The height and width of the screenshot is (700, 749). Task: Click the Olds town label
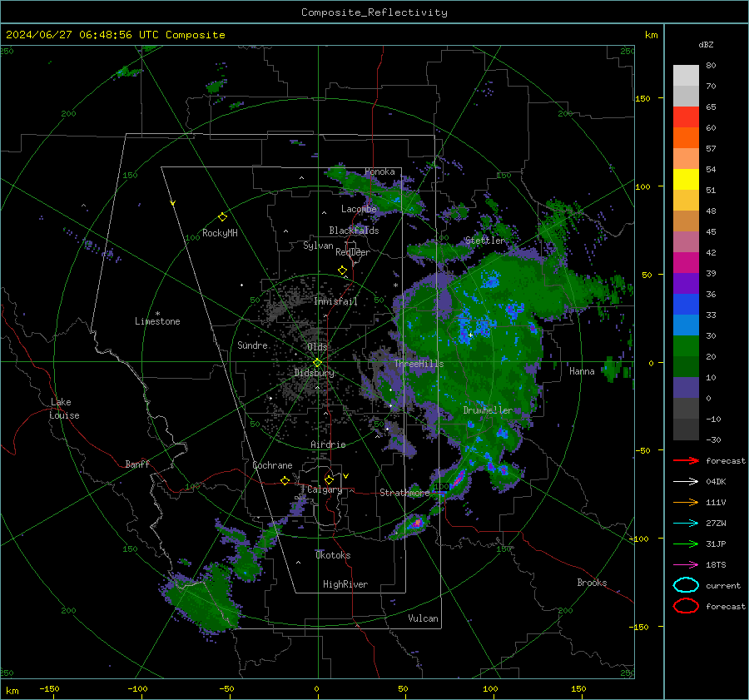pyautogui.click(x=317, y=347)
